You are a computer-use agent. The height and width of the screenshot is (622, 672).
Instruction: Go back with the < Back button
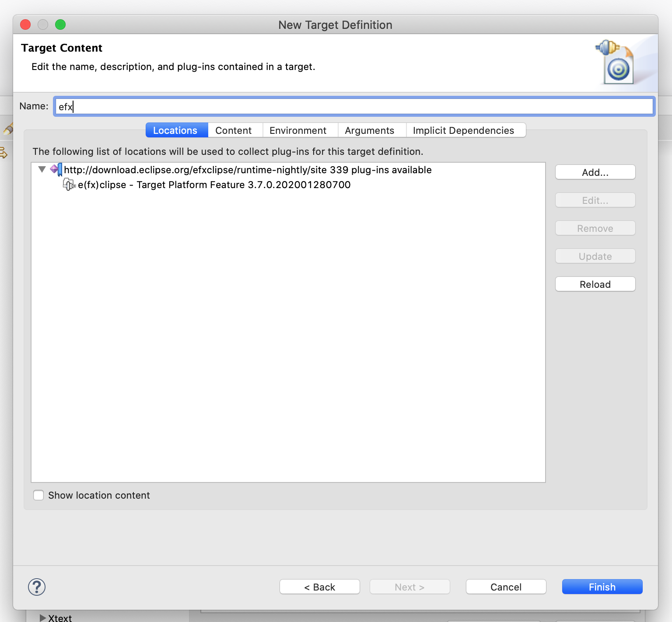[x=319, y=587]
